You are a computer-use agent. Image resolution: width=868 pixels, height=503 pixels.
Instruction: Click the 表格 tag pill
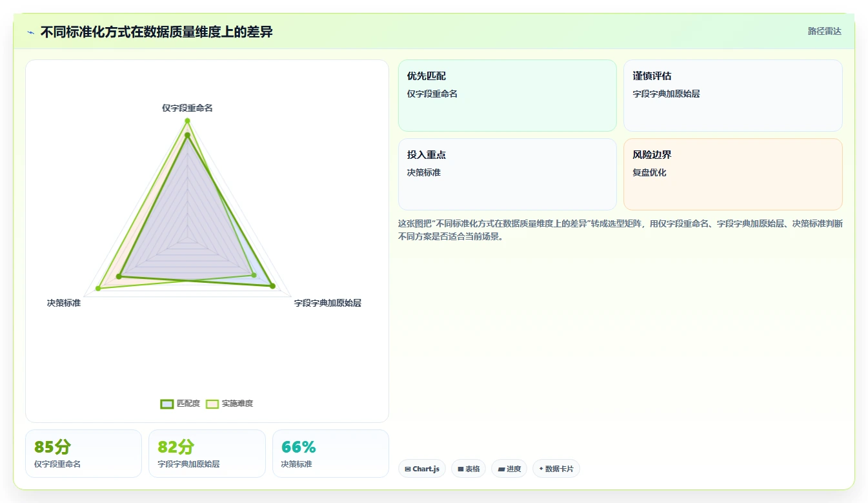point(469,469)
